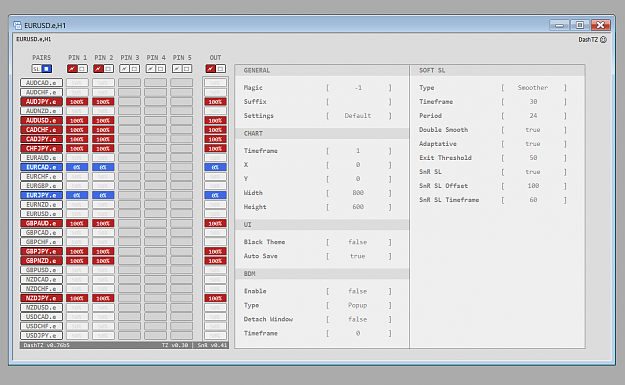Select the GBPUSD.e pair
The height and width of the screenshot is (385, 625).
pyautogui.click(x=41, y=270)
